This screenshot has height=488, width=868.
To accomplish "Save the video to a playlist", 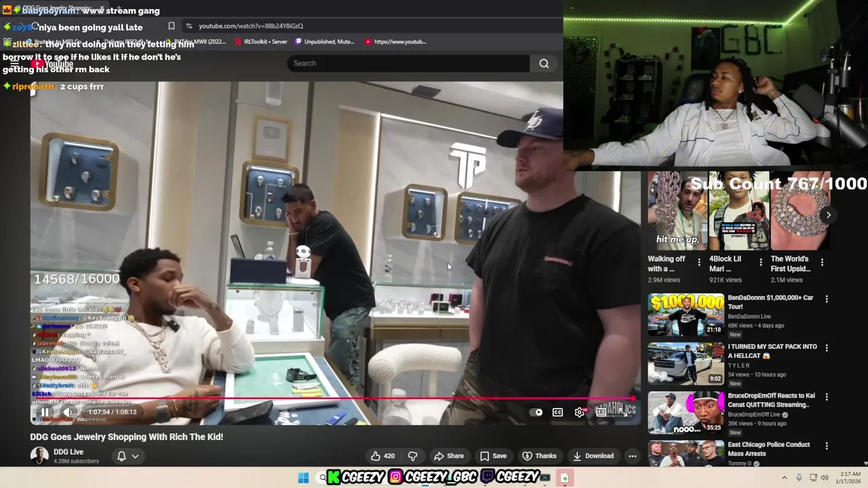I will point(493,456).
